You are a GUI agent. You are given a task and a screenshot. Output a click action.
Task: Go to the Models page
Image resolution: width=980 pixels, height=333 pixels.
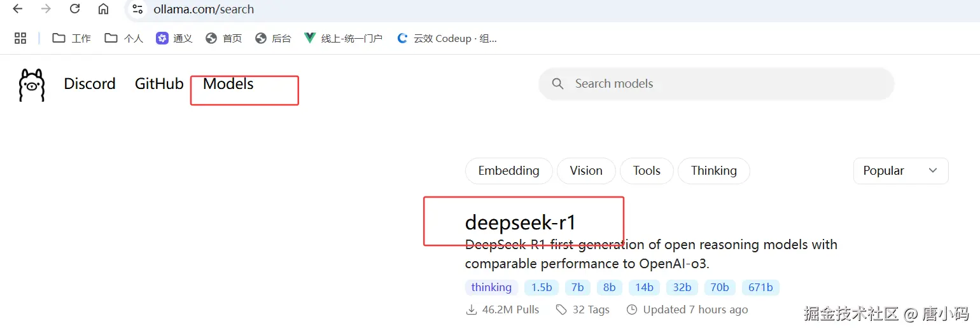coord(228,84)
